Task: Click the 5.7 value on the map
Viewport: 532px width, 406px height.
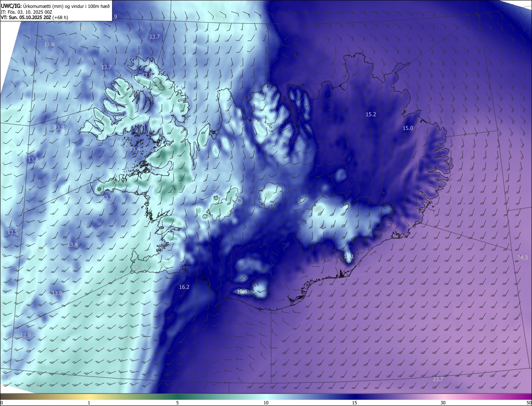Action: pyautogui.click(x=174, y=189)
